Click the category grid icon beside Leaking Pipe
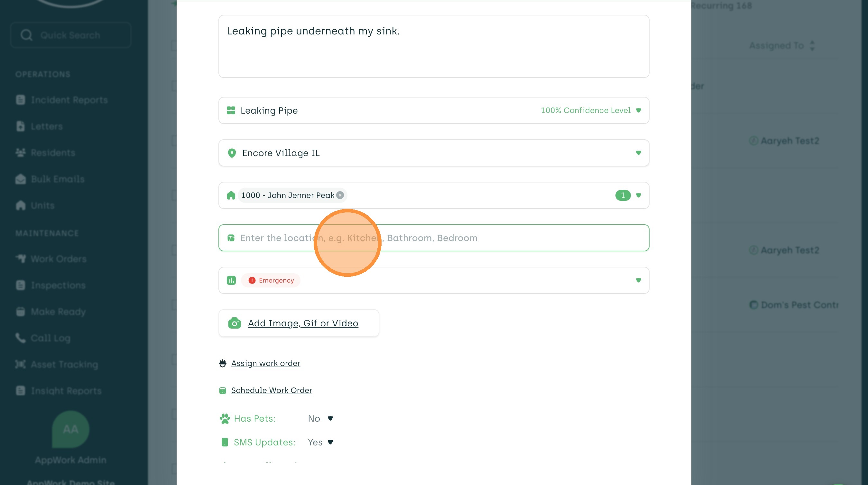This screenshot has height=485, width=868. click(x=231, y=110)
